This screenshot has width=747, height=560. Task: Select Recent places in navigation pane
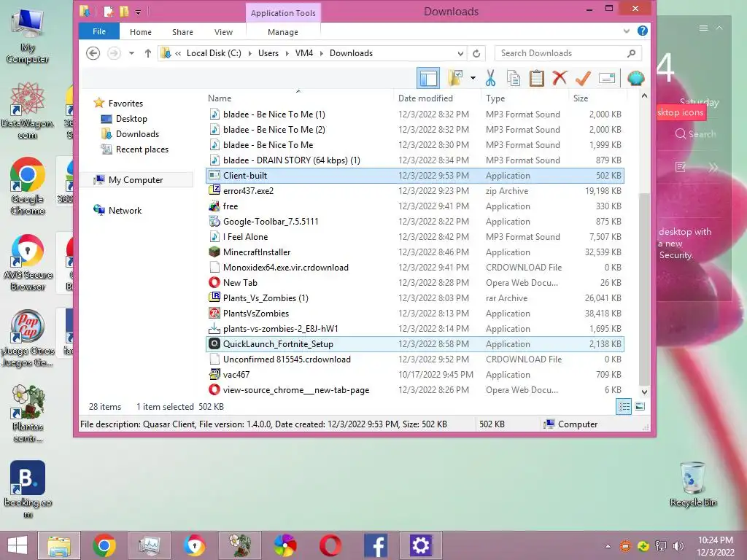tap(142, 149)
